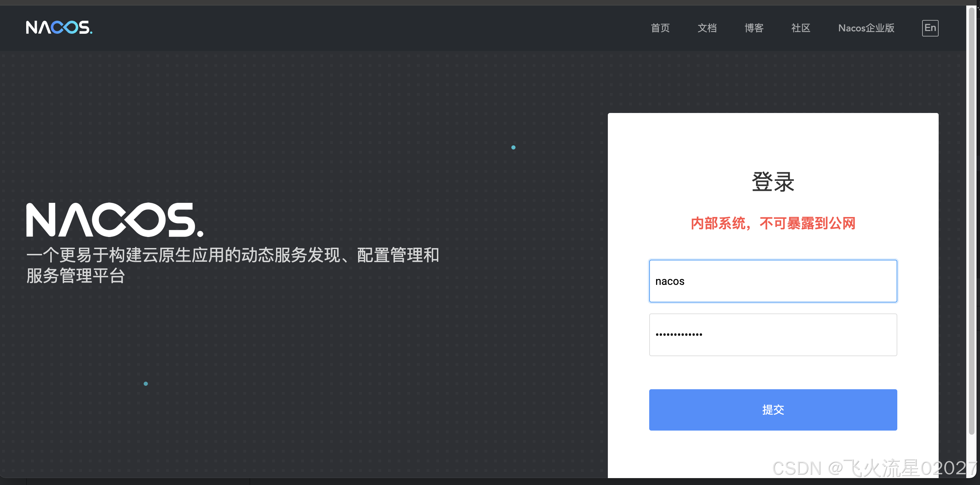Viewport: 980px width, 485px height.
Task: Open the 社区 navigation item
Action: click(800, 28)
